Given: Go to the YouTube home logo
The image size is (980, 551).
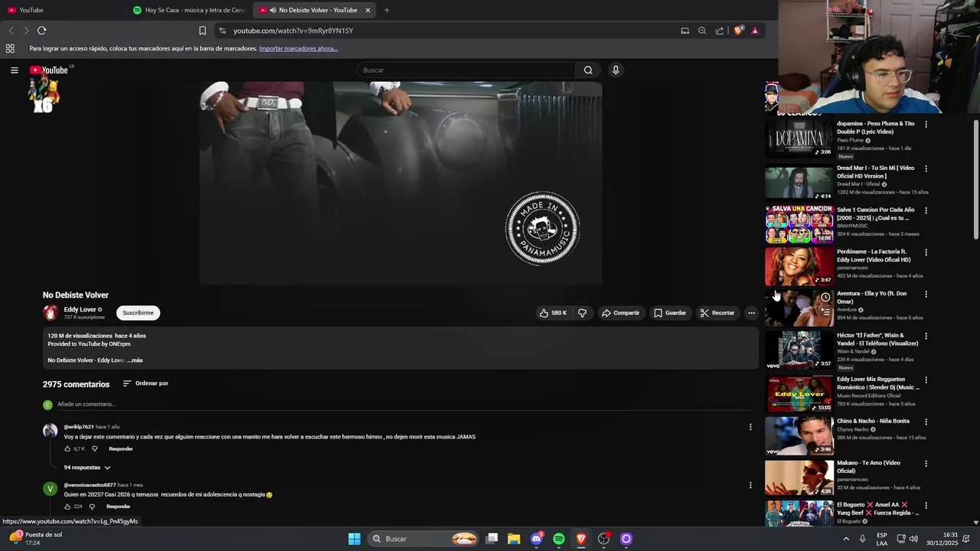Looking at the screenshot, I should pos(49,70).
